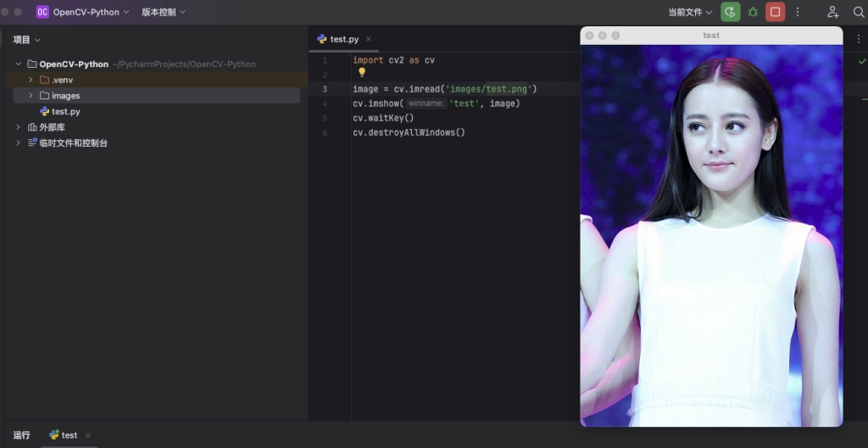The height and width of the screenshot is (448, 868).
Task: Select the images folder row
Action: 157,95
